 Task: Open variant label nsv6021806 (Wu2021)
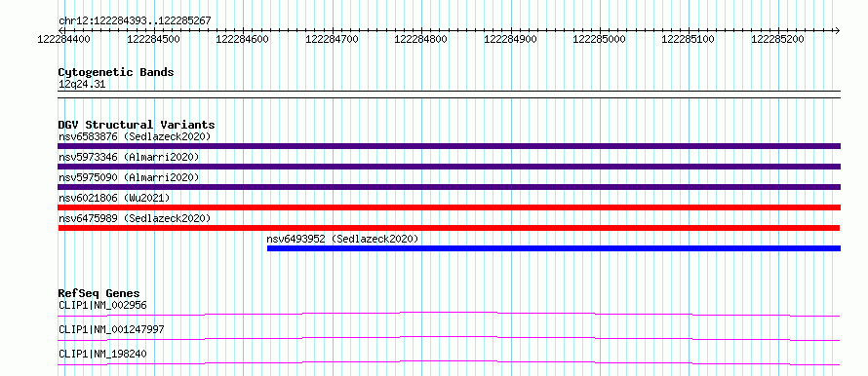click(114, 198)
